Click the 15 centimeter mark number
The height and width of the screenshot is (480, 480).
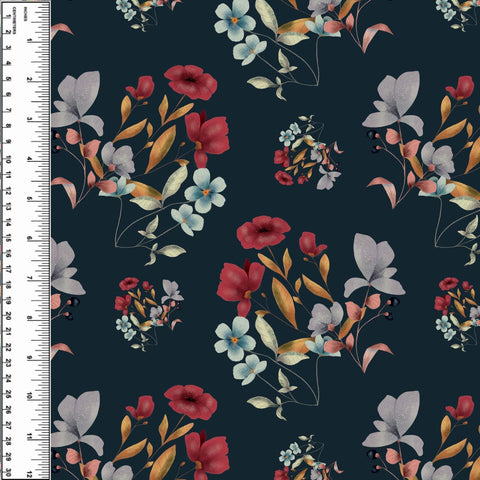(x=8, y=238)
